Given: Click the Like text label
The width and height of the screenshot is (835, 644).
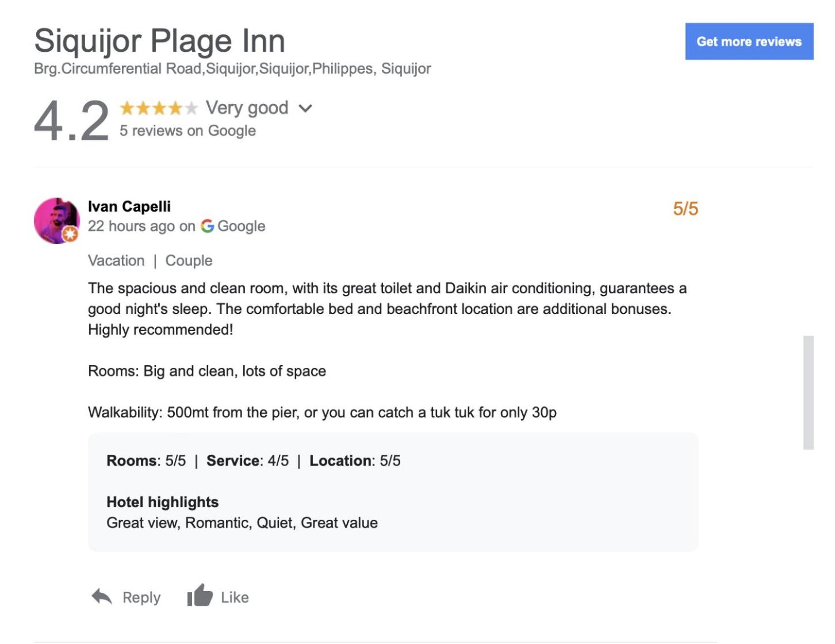Looking at the screenshot, I should (235, 597).
